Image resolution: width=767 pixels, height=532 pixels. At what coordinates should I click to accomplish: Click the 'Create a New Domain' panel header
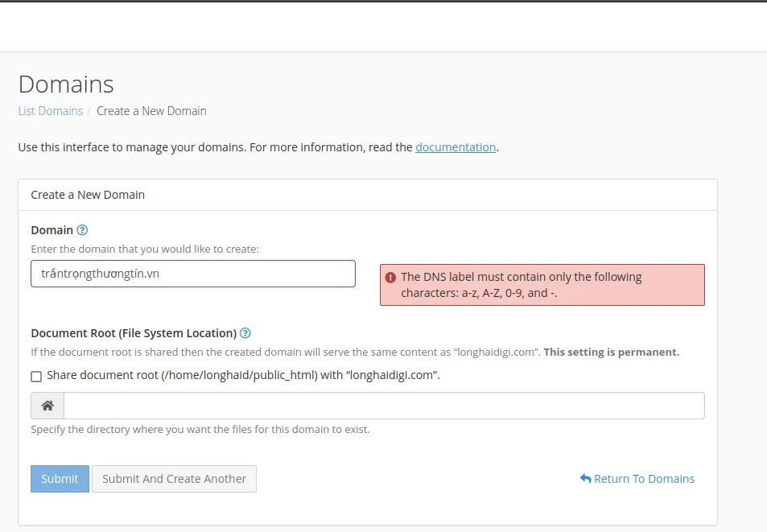(x=88, y=195)
